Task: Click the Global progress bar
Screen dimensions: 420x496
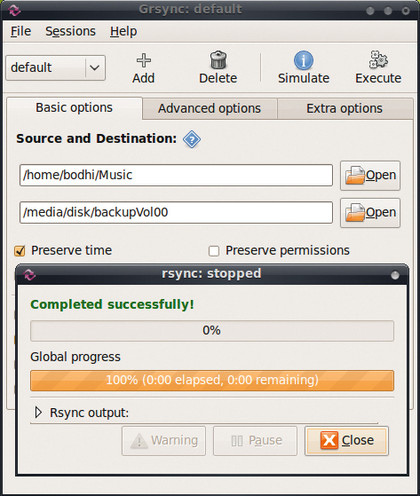Action: tap(212, 380)
